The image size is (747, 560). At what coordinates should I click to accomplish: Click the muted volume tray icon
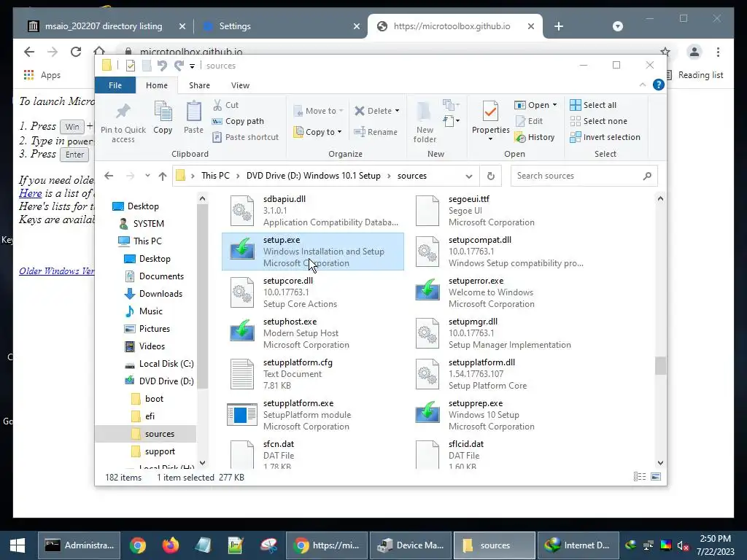[x=683, y=545]
